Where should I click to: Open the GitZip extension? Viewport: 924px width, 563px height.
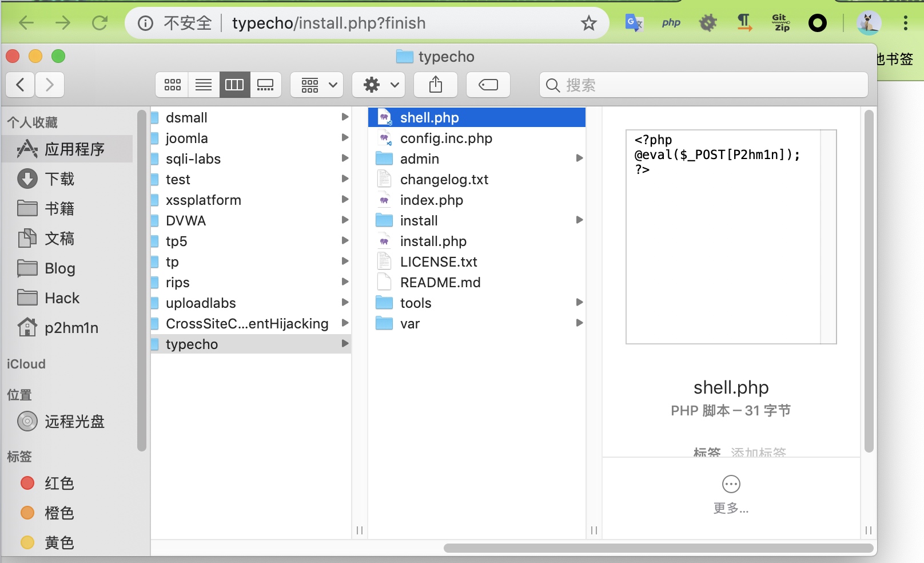click(x=781, y=23)
